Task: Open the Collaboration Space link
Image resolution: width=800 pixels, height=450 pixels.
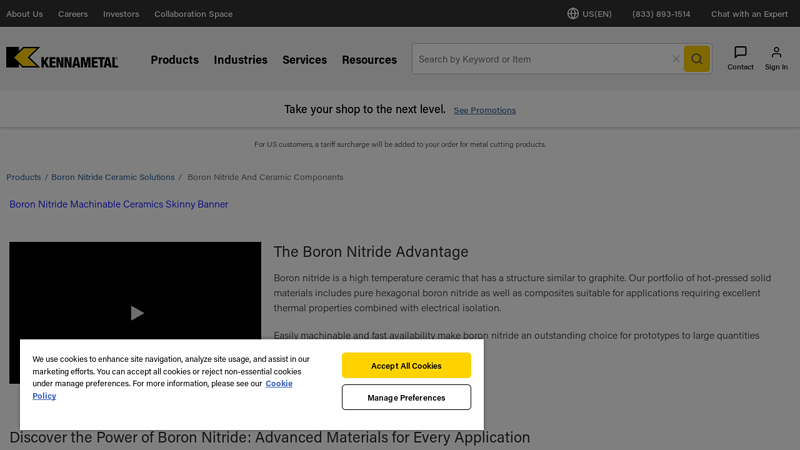Action: coord(193,14)
